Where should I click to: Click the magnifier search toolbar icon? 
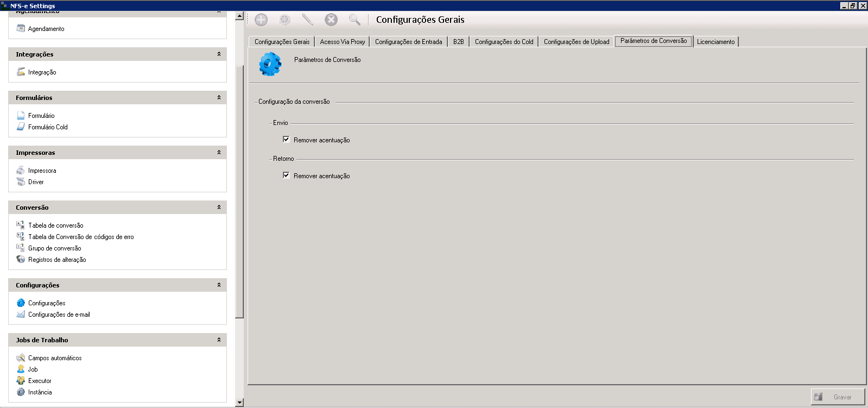[x=354, y=20]
